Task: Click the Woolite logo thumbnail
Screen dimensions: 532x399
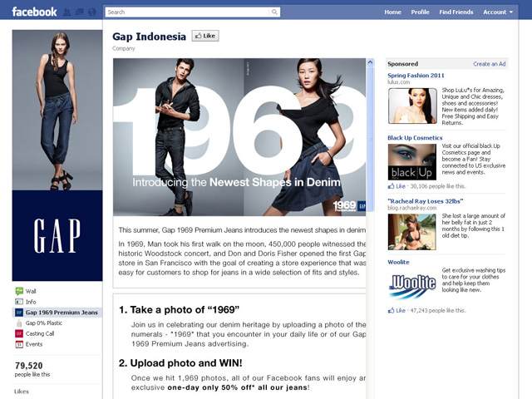Action: [x=412, y=286]
